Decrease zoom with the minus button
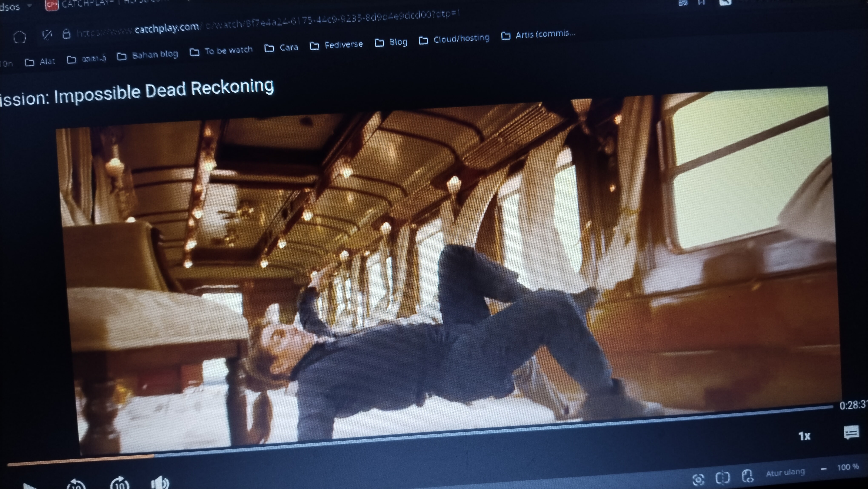 point(824,469)
